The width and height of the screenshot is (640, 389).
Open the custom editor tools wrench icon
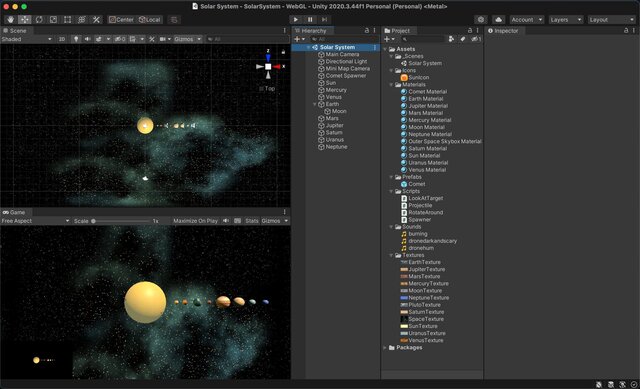point(96,20)
